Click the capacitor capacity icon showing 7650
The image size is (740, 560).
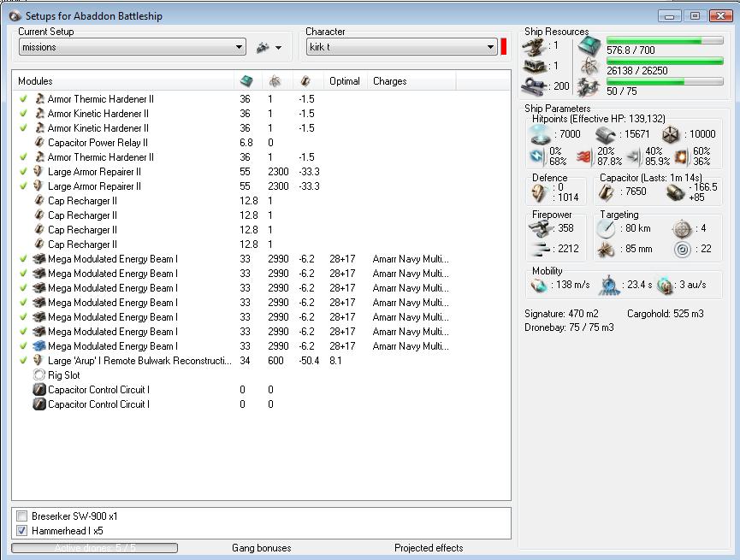(607, 192)
